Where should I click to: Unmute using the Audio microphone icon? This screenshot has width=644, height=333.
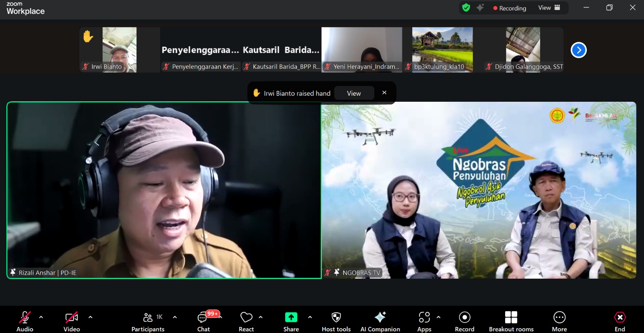(25, 317)
